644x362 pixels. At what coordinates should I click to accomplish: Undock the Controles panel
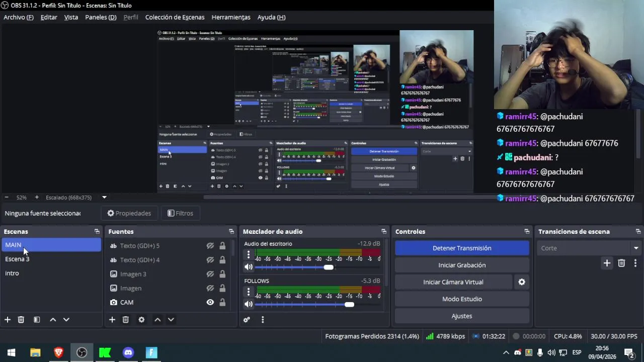point(527,232)
